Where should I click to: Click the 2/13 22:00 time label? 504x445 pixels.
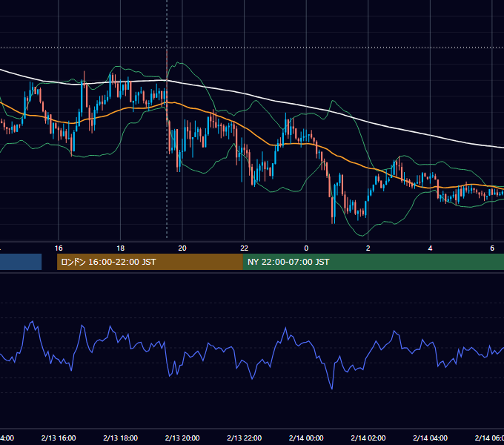[245, 438]
